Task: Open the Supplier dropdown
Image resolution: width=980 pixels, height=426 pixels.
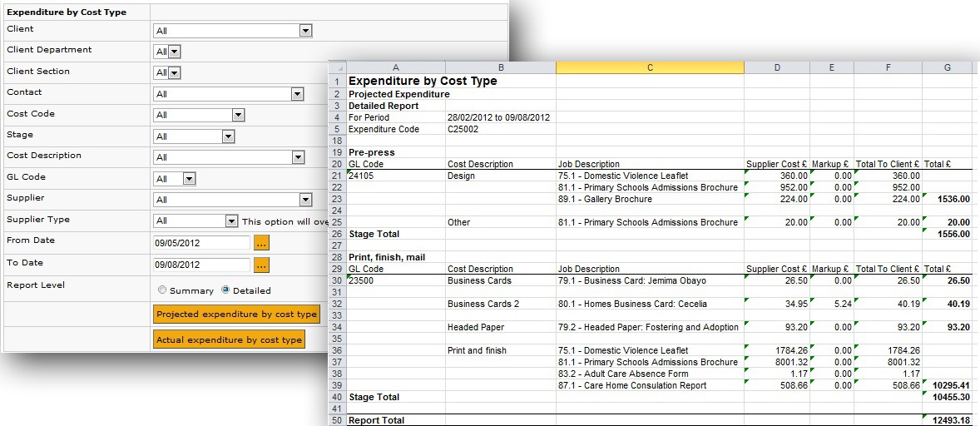Action: (232, 200)
